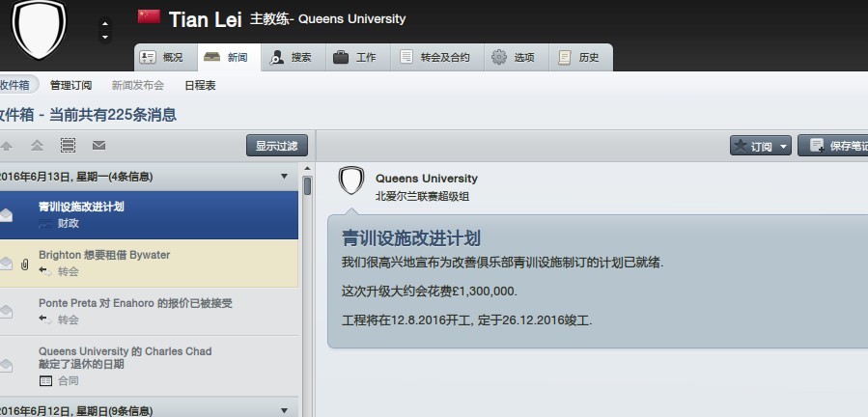The height and width of the screenshot is (417, 868).
Task: Click the 显示过滤 show filter button
Action: (x=276, y=147)
